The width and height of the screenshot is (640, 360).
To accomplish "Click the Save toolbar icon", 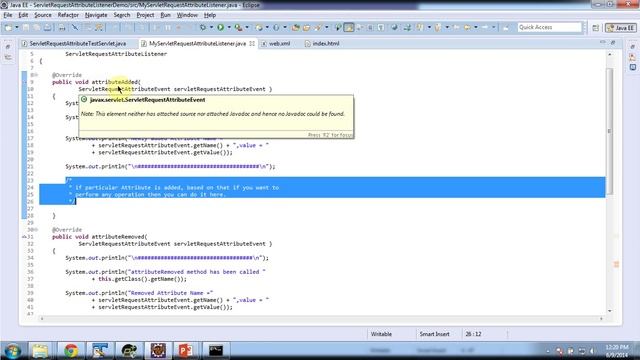I will pyautogui.click(x=26, y=27).
